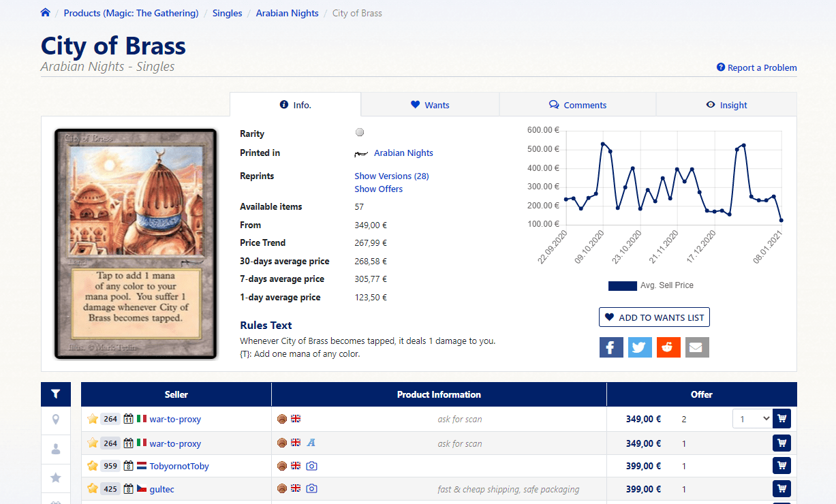Go to the Arabian Nights breadcrumb
The width and height of the screenshot is (836, 504).
pos(288,13)
